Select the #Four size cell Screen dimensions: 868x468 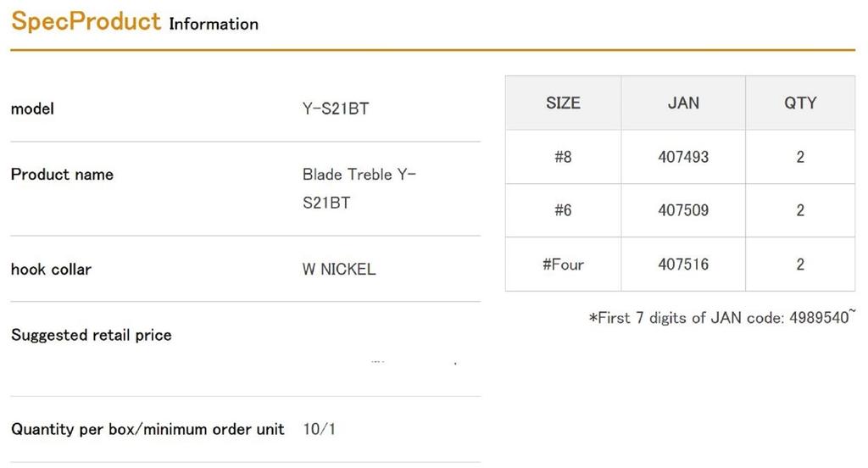tap(563, 265)
